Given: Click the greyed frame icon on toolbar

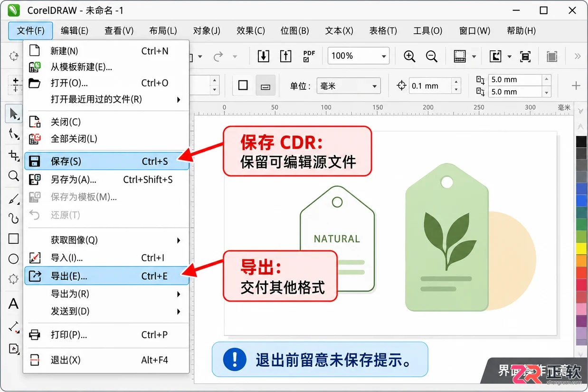Looking at the screenshot, I should tap(552, 57).
